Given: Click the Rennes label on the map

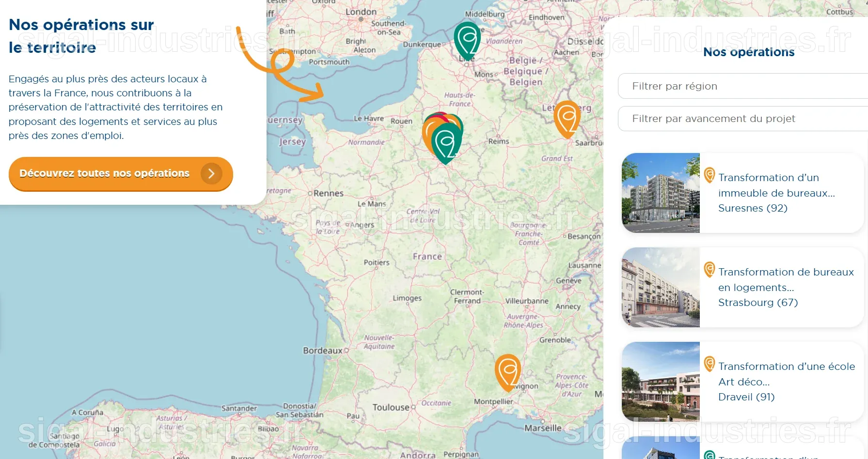Looking at the screenshot, I should 328,193.
